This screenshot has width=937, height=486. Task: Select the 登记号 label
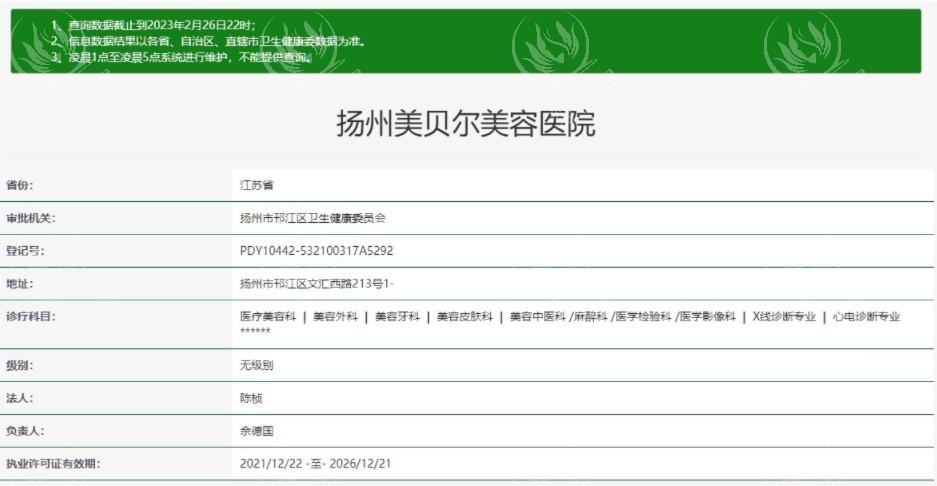click(x=25, y=251)
